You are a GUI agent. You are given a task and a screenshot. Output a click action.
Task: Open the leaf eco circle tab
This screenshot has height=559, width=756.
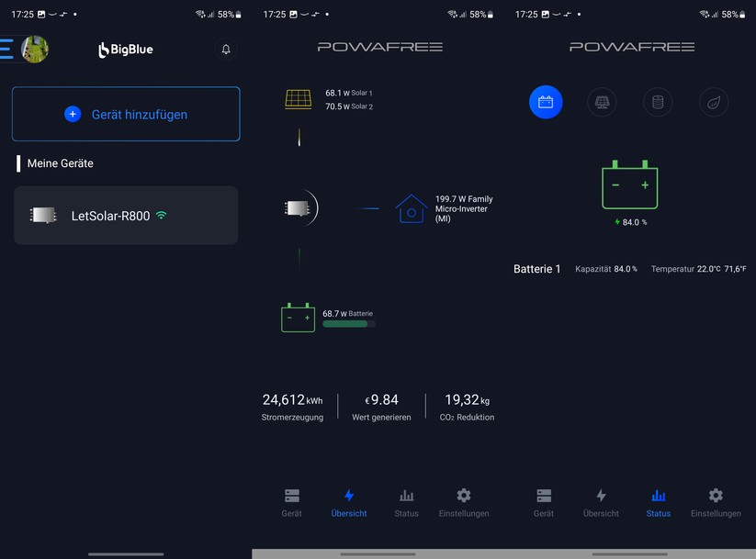tap(714, 102)
